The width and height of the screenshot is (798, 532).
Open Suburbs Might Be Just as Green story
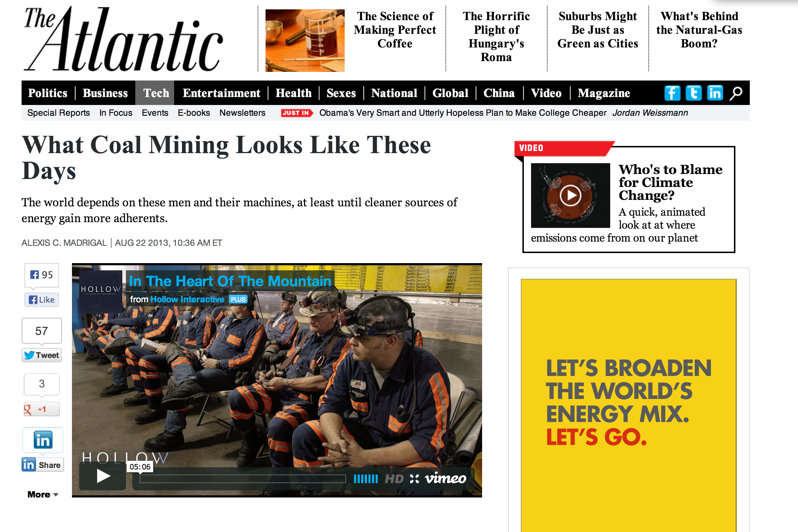(x=598, y=30)
